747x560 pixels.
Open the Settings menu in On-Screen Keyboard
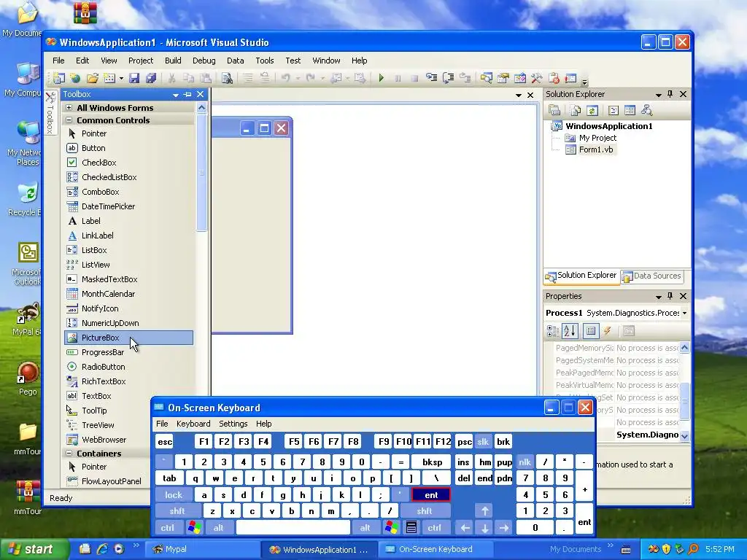(233, 424)
